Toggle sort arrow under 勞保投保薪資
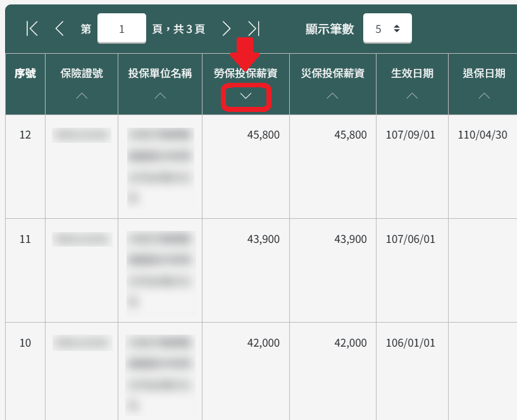The width and height of the screenshot is (517, 420). tap(246, 96)
